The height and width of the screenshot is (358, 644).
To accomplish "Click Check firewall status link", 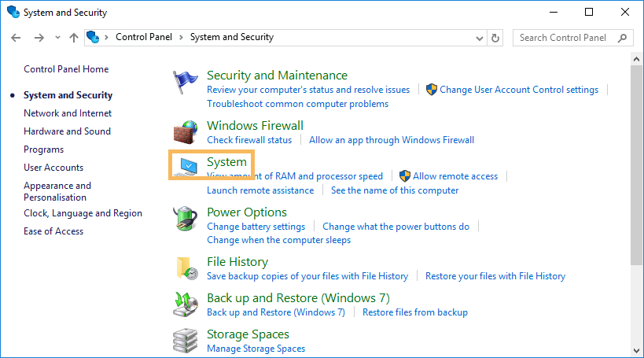I will pos(249,140).
